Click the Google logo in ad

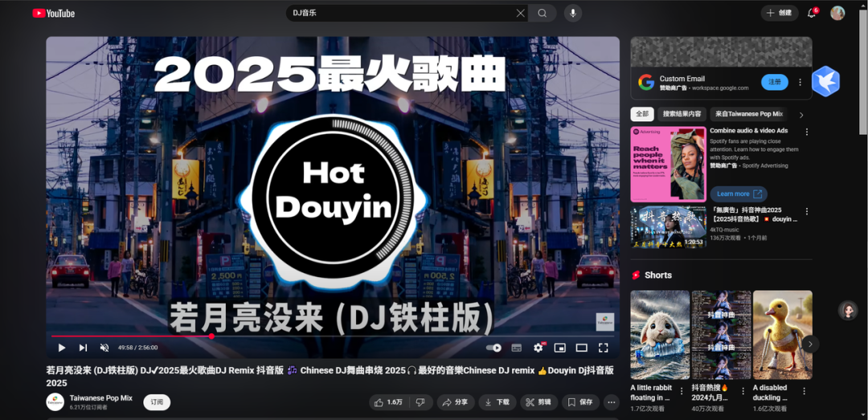point(646,83)
